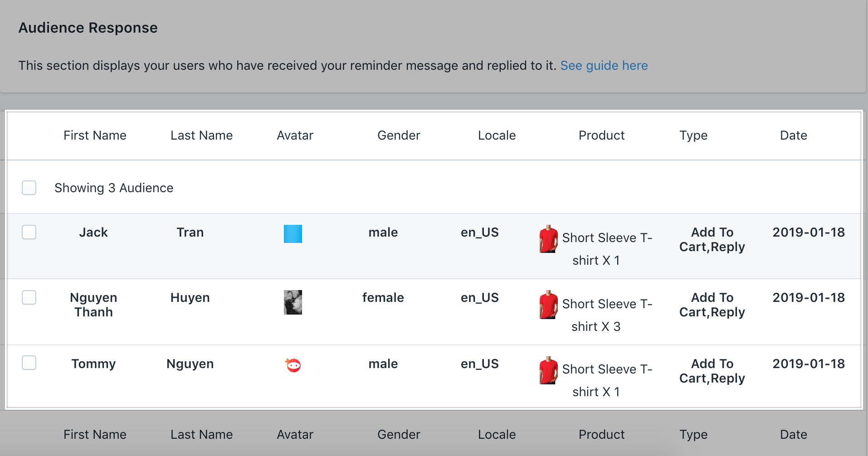Click 'male' gender in Tommy's row
868x456 pixels.
pyautogui.click(x=383, y=364)
